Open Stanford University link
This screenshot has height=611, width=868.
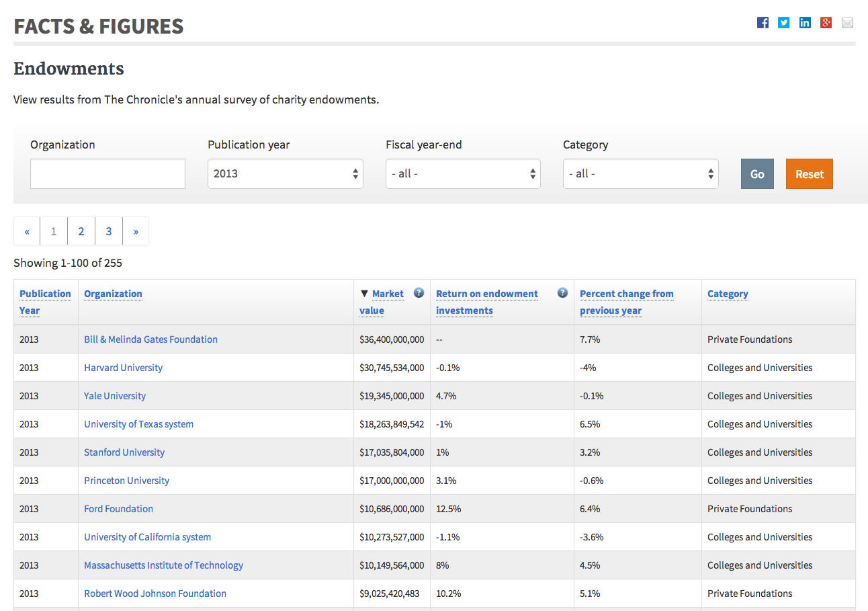[x=124, y=452]
